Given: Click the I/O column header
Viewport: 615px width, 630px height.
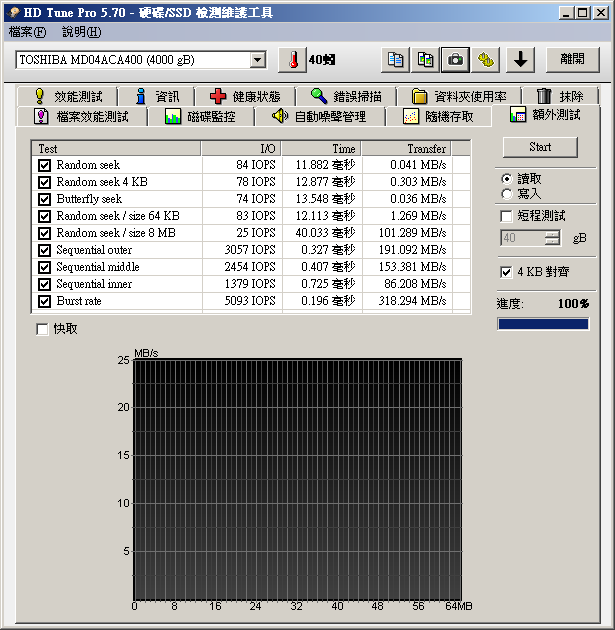Looking at the screenshot, I should [241, 149].
